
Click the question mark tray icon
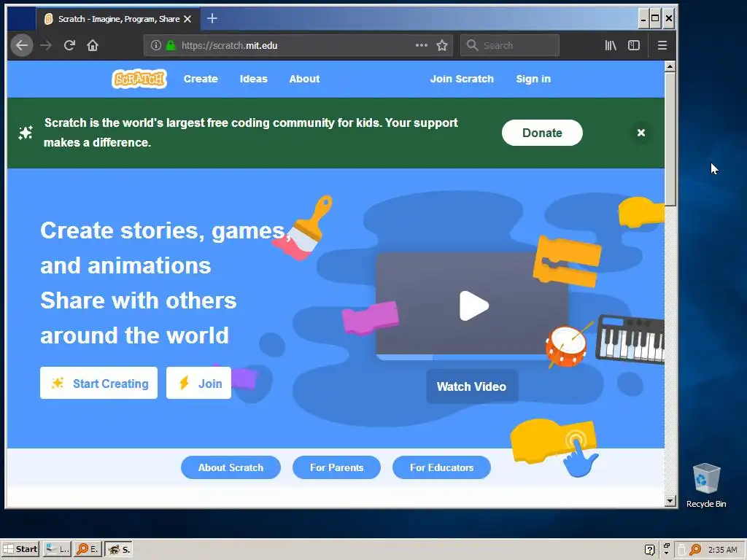(x=649, y=550)
